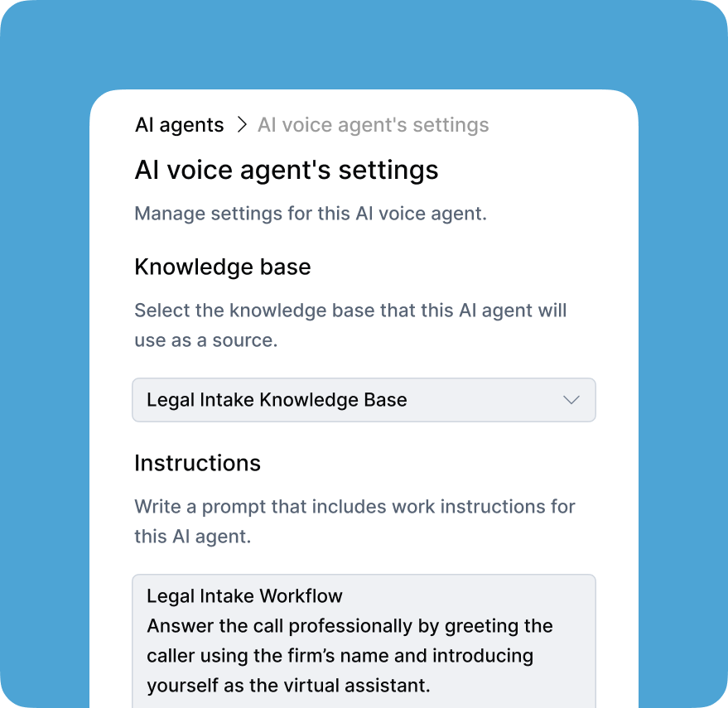Viewport: 728px width, 708px height.
Task: Navigate back via the AI agents breadcrumb
Action: [x=179, y=124]
